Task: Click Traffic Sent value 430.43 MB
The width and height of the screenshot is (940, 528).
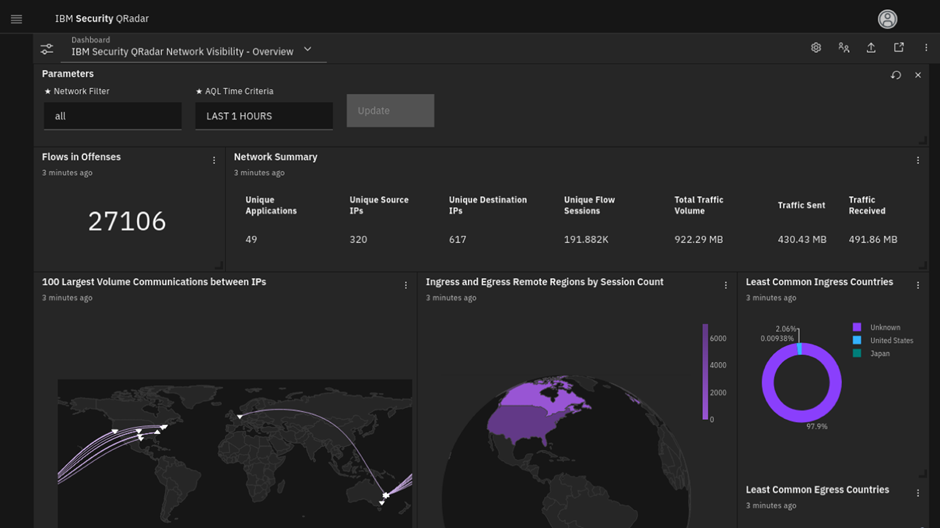Action: (802, 240)
